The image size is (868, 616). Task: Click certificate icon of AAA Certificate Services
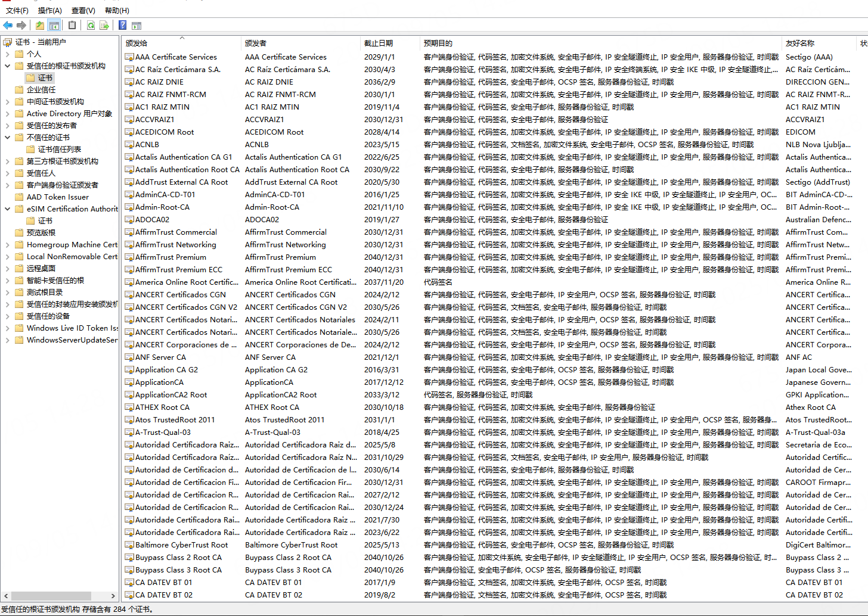click(x=129, y=57)
